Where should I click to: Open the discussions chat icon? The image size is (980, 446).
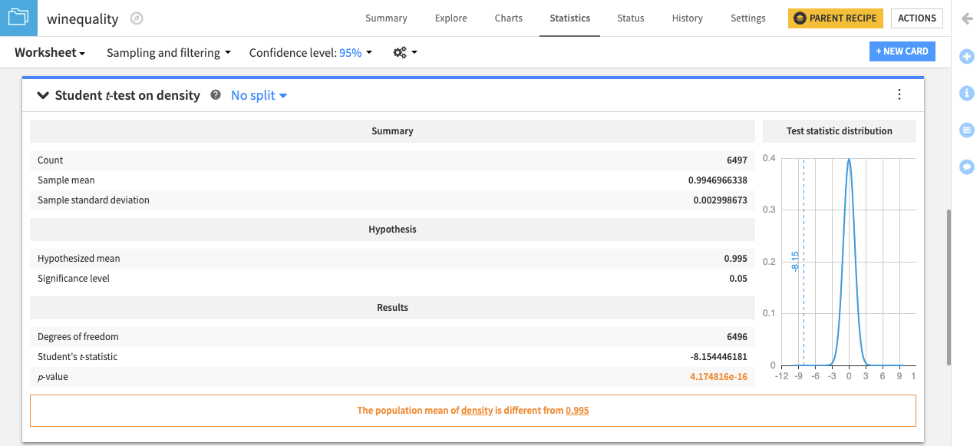(x=966, y=167)
